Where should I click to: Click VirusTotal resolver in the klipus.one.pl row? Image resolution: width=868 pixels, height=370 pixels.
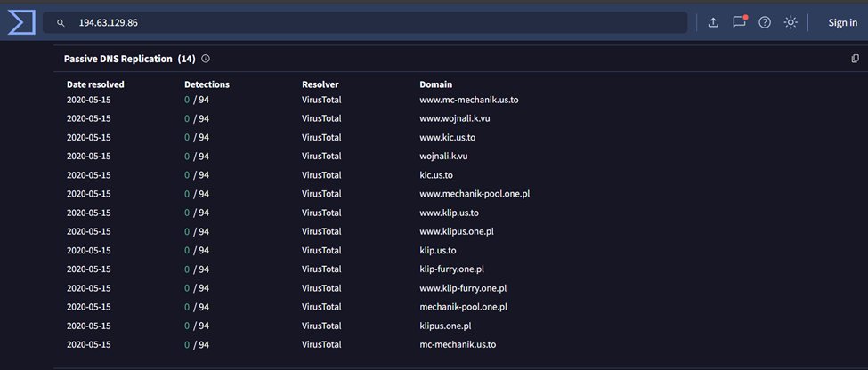pos(321,326)
